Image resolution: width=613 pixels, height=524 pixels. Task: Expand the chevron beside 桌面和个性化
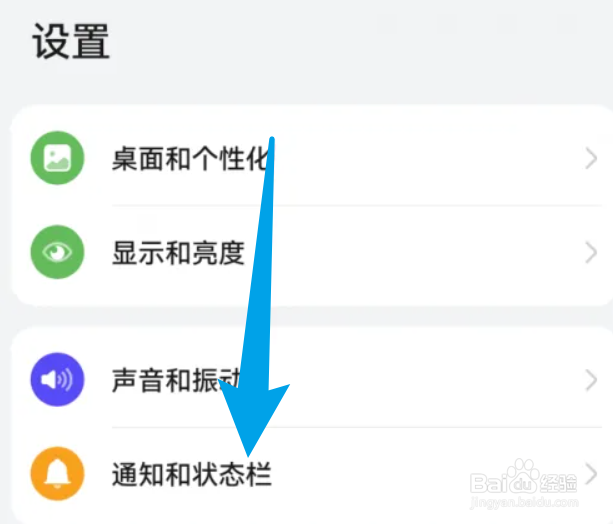pos(591,158)
